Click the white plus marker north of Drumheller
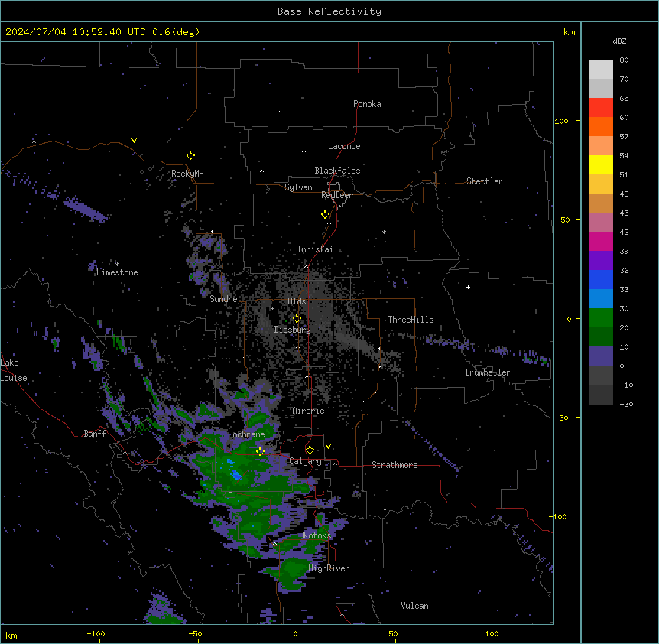659x644 pixels. [468, 287]
